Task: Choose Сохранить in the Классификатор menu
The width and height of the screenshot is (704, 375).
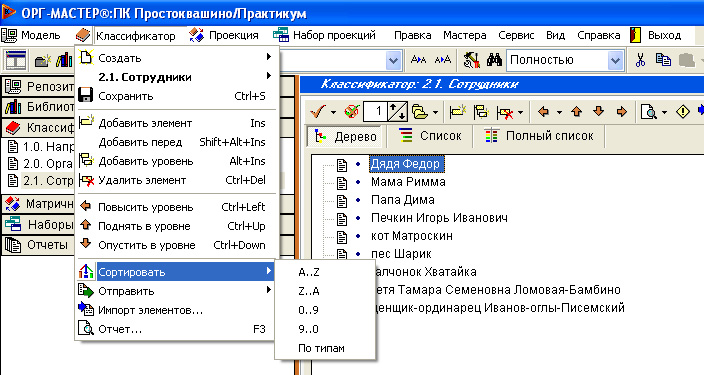Action: [176, 96]
